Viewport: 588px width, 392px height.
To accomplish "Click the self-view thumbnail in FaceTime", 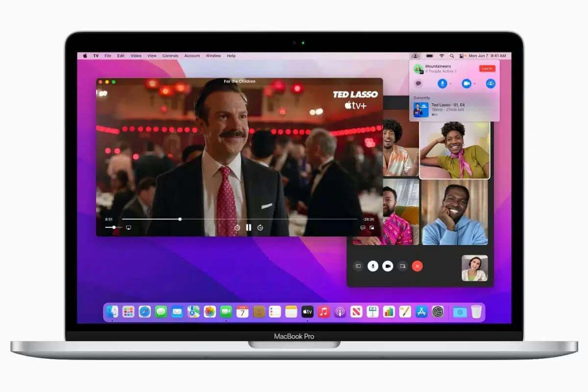I will 474,268.
